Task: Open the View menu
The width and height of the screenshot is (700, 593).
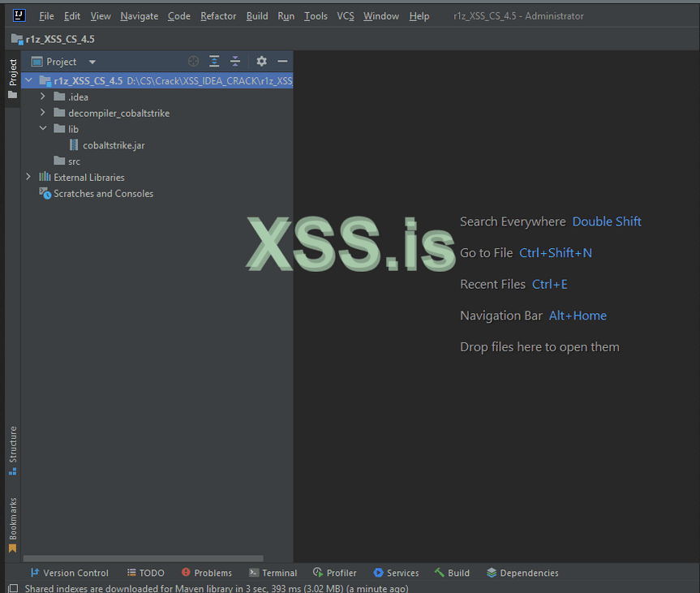Action: point(101,16)
